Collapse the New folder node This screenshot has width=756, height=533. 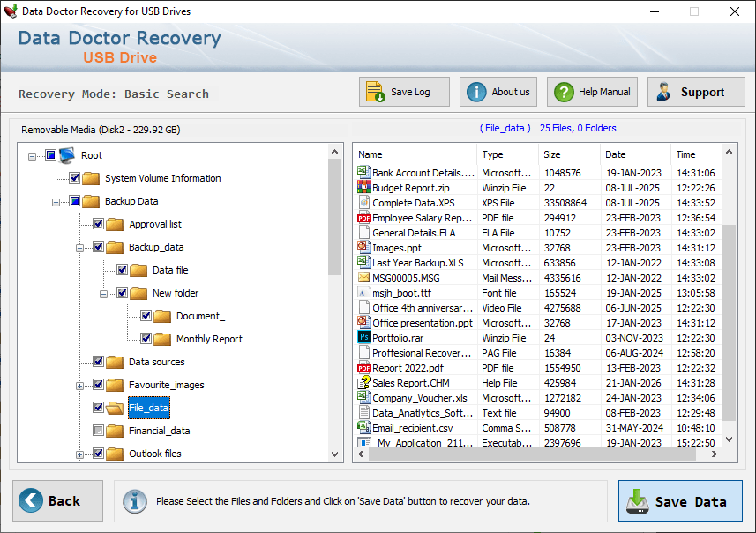tap(104, 294)
